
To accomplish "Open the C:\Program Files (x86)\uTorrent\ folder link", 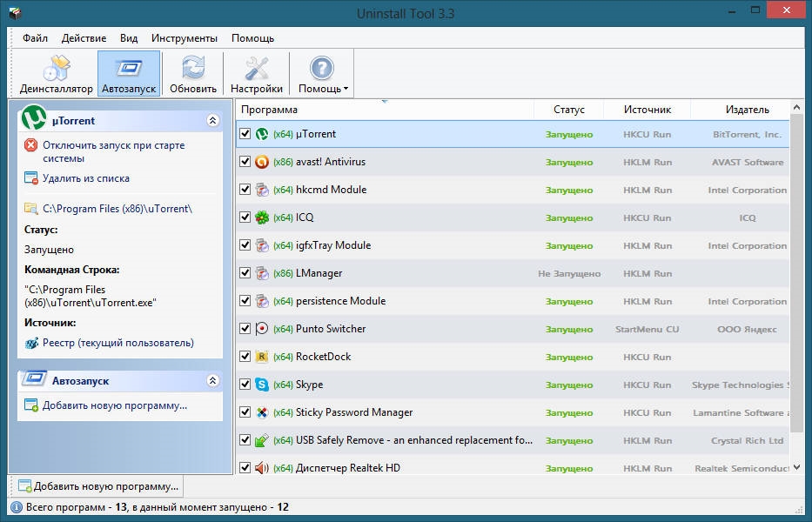I will [117, 209].
